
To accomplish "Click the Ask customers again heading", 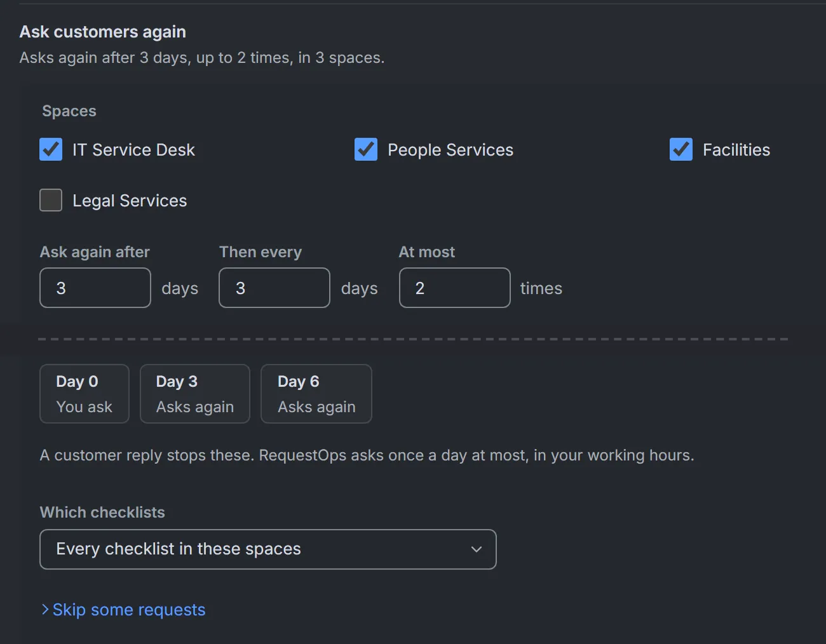I will click(103, 32).
